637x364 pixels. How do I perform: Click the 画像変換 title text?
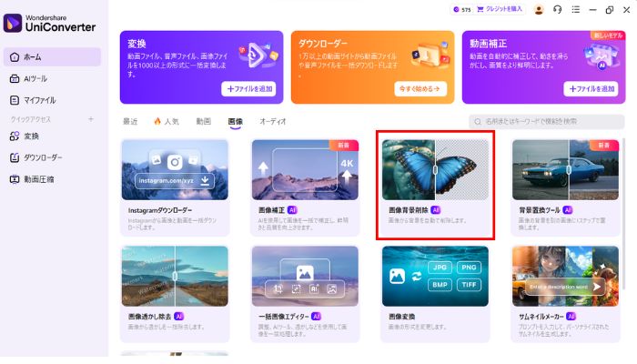click(x=401, y=317)
